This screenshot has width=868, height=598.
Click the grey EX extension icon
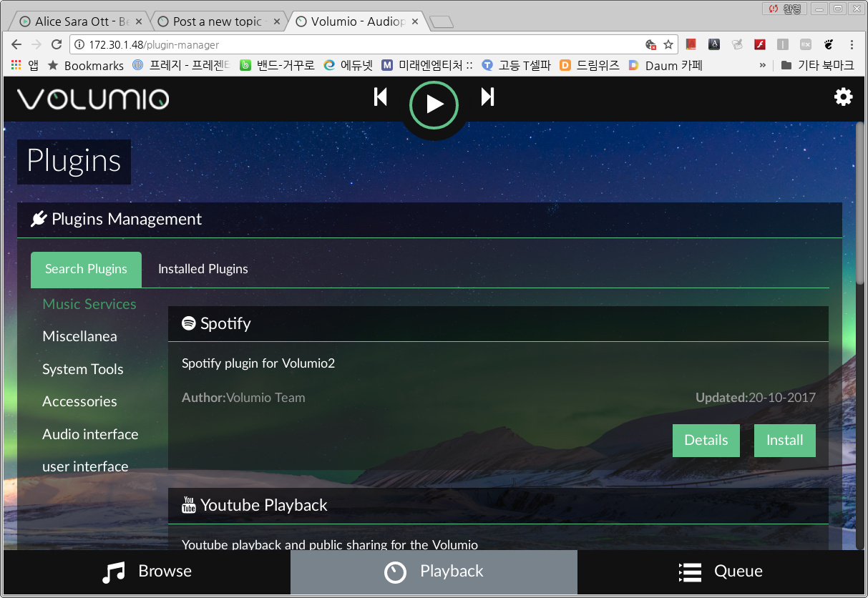tap(806, 44)
